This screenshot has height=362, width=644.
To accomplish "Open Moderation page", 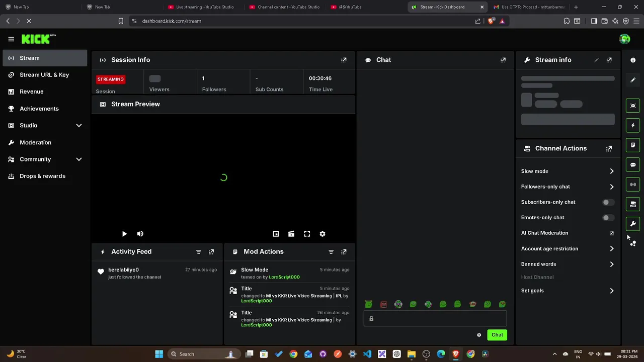I will coord(45,142).
